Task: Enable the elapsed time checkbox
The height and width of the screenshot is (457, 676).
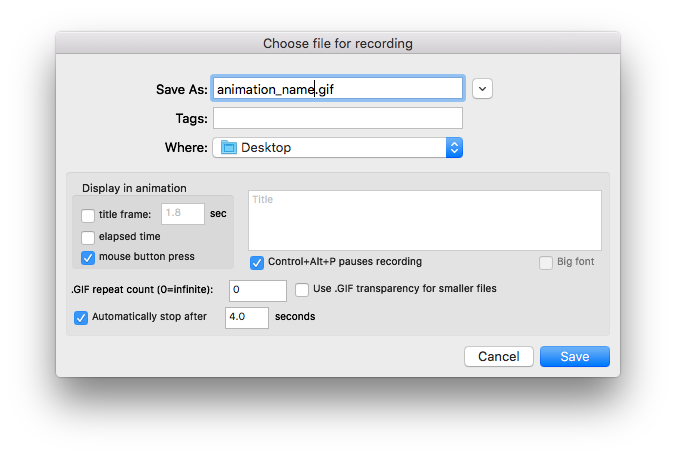Action: point(88,237)
